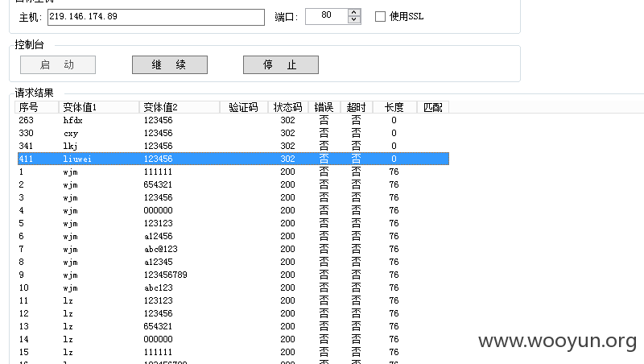
Task: Select wjm row with password 000000
Action: coord(233,210)
